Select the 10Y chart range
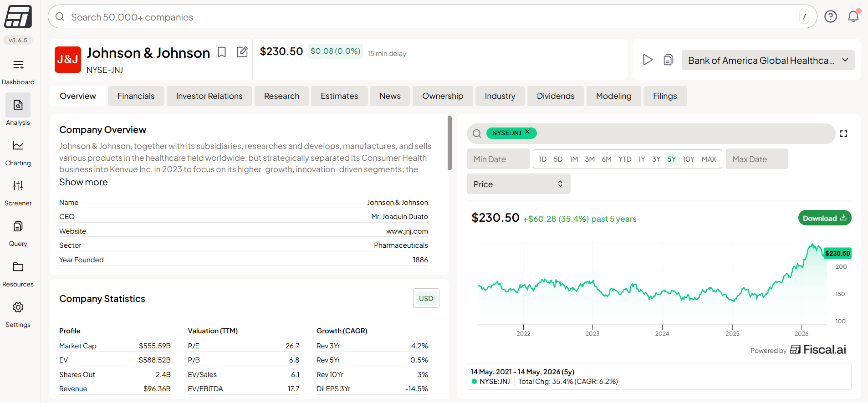 (x=689, y=159)
